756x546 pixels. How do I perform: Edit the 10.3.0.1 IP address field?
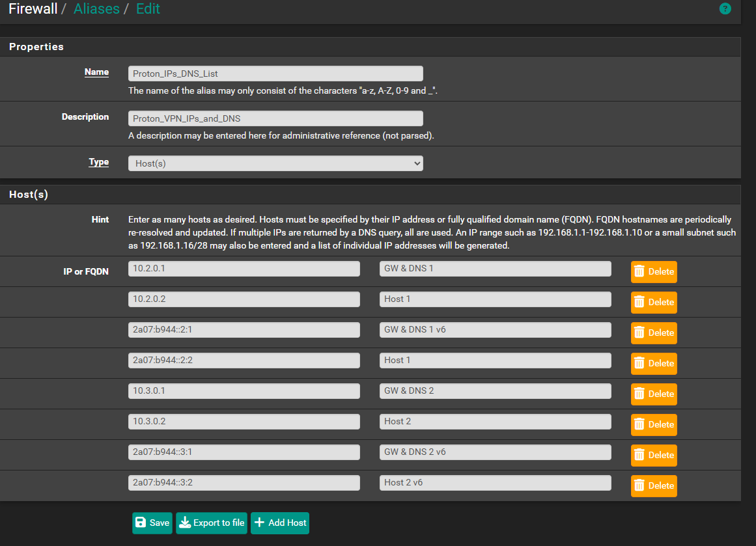coord(244,391)
